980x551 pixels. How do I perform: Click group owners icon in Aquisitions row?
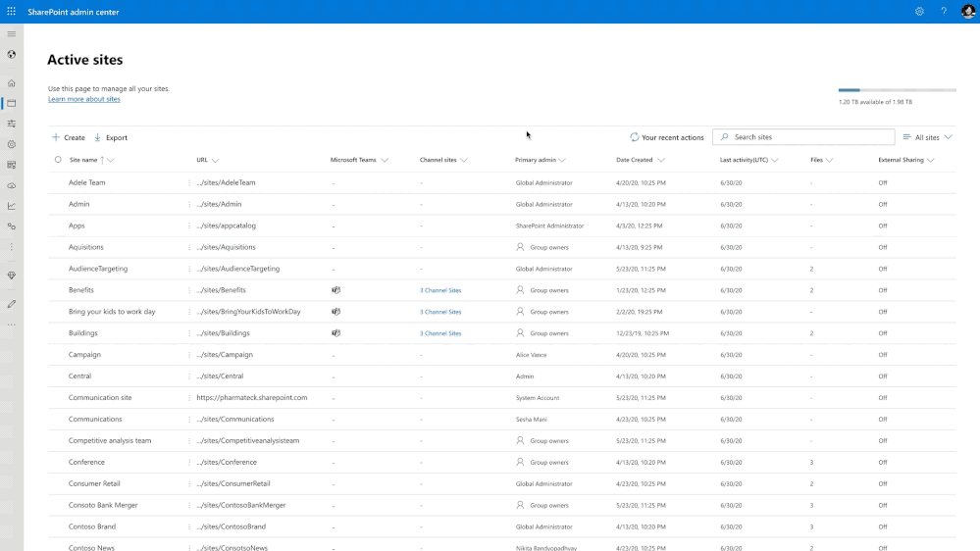520,247
